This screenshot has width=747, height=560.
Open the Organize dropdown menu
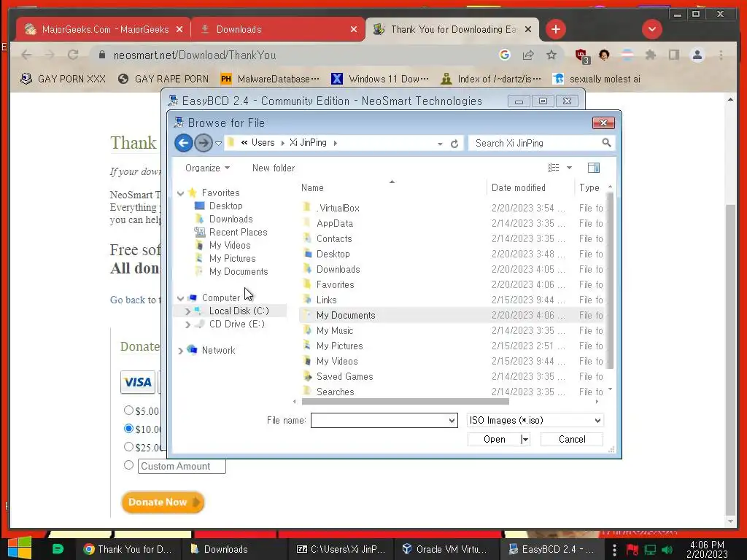207,168
